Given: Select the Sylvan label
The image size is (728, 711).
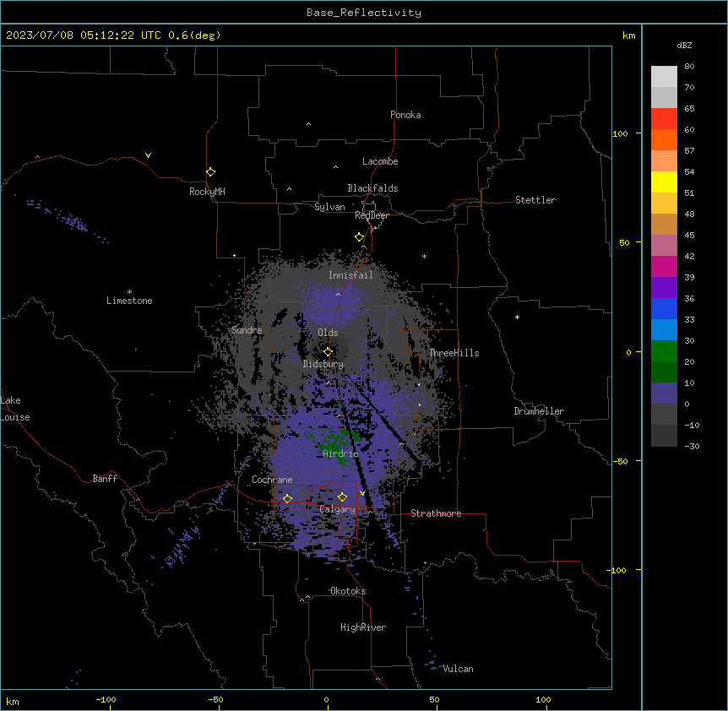Looking at the screenshot, I should pyautogui.click(x=329, y=207).
